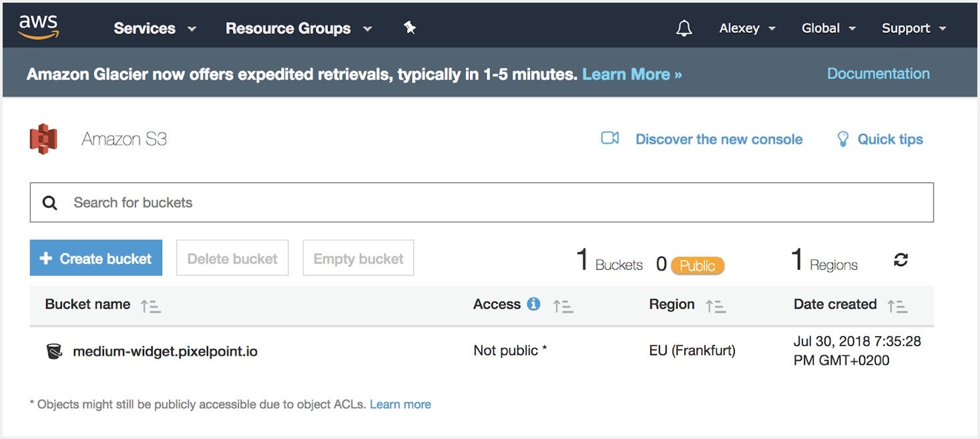
Task: Click the Amazon S3 service icon
Action: [43, 139]
